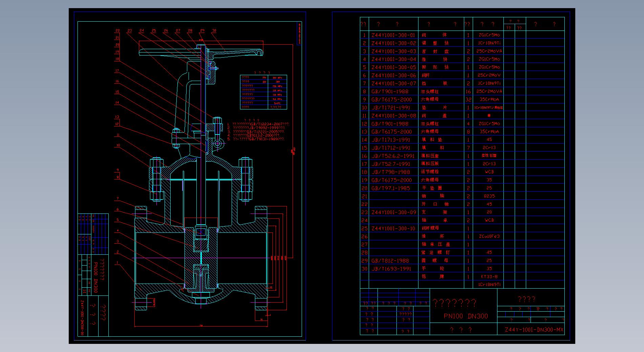Screen dimensions: 644x352
Task: Click the technical note citing GB/T12234-2007
Action: coord(258,124)
